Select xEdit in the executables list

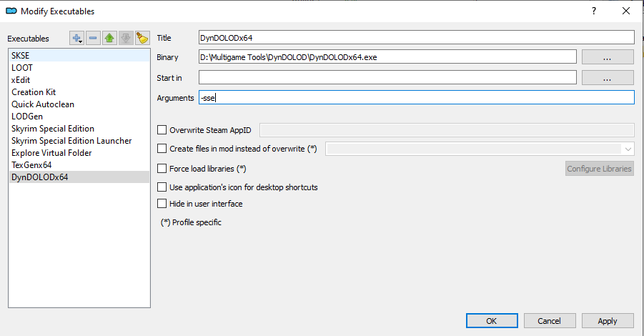(x=21, y=80)
